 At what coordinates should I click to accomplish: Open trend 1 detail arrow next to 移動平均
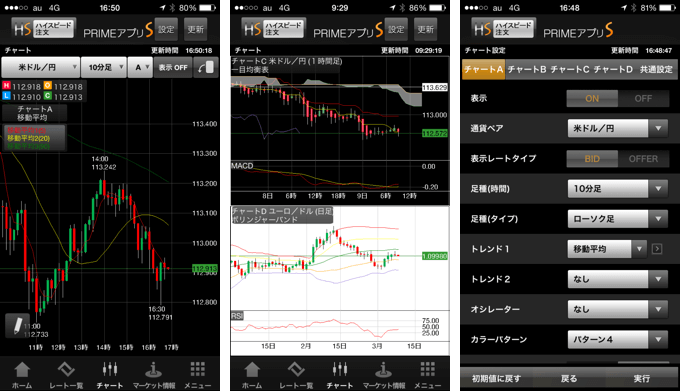(657, 249)
